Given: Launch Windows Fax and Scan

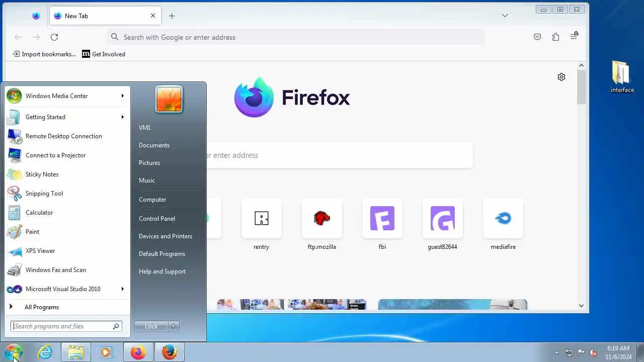Looking at the screenshot, I should click(x=67, y=270).
